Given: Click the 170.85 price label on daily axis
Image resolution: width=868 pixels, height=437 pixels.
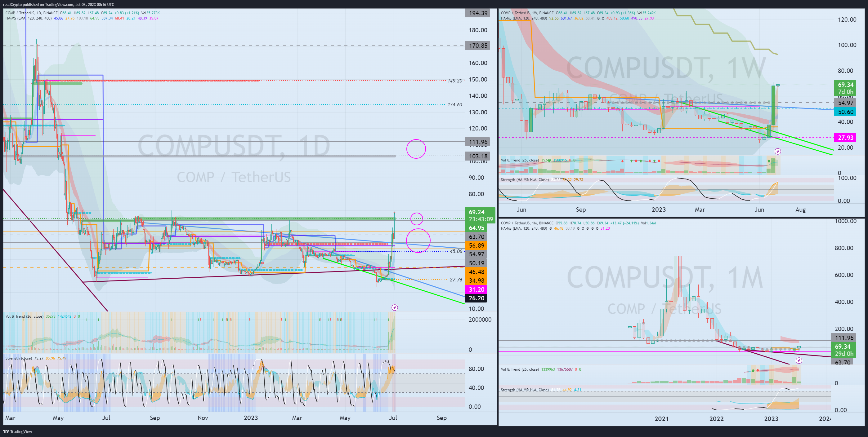Looking at the screenshot, I should [x=477, y=46].
